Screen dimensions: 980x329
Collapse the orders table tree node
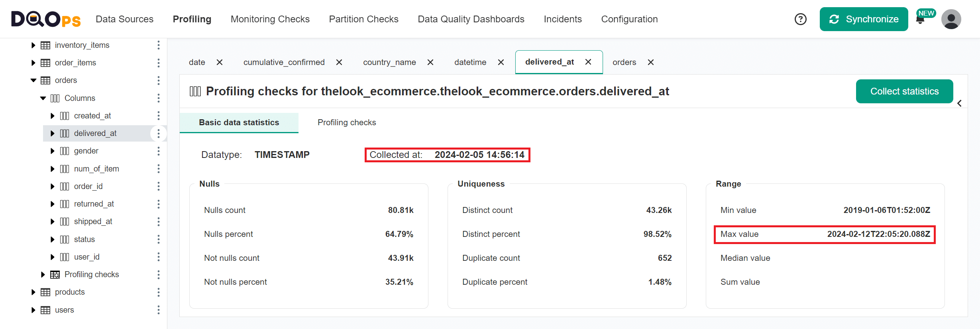click(x=33, y=81)
